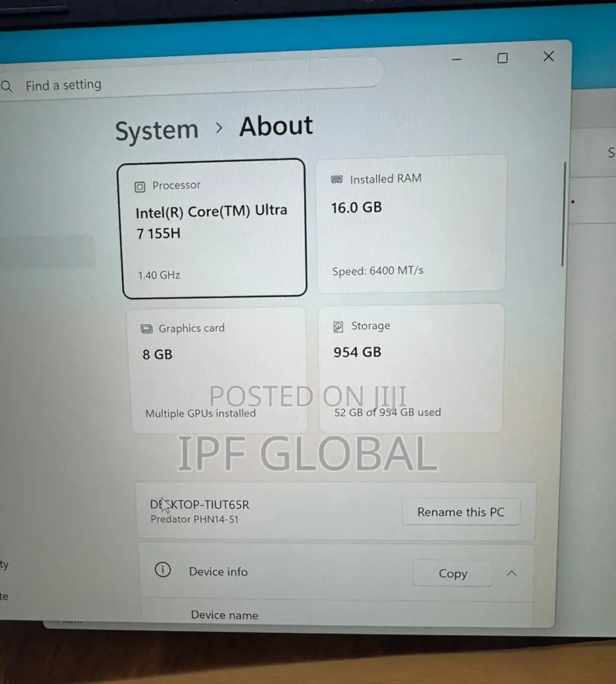This screenshot has height=684, width=616.
Task: Click the 8 GB graphics memory value
Action: [157, 354]
